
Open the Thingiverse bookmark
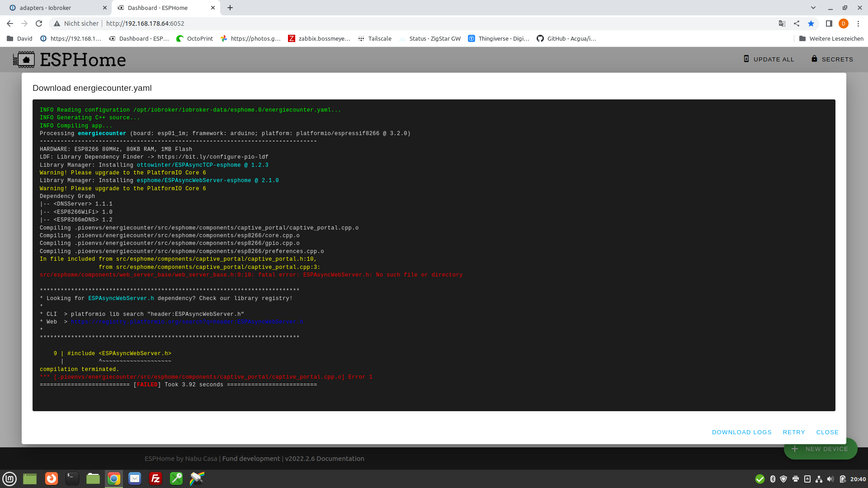pos(499,38)
